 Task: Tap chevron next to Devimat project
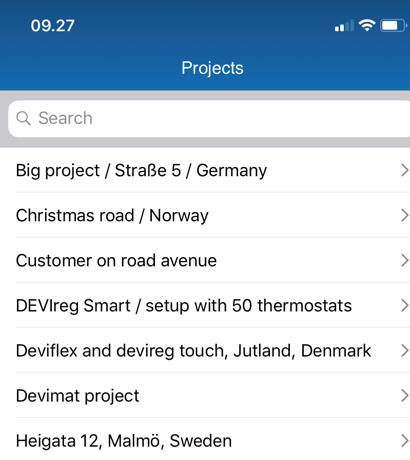(x=404, y=395)
